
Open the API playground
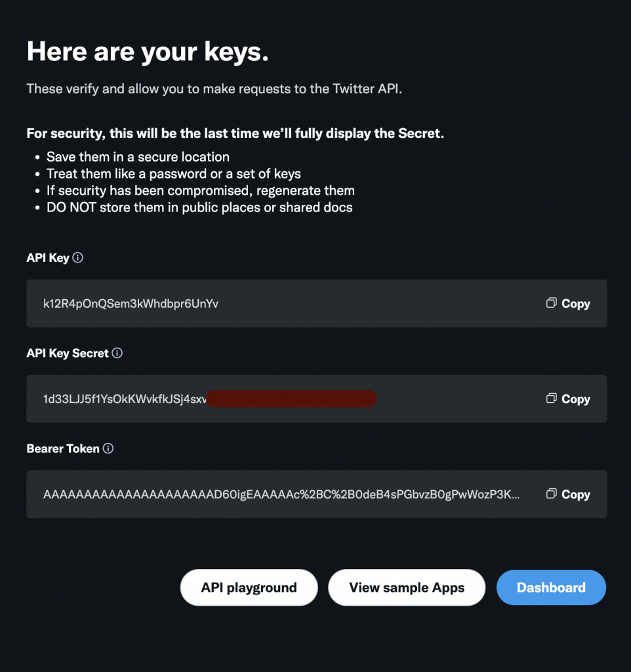coord(249,587)
